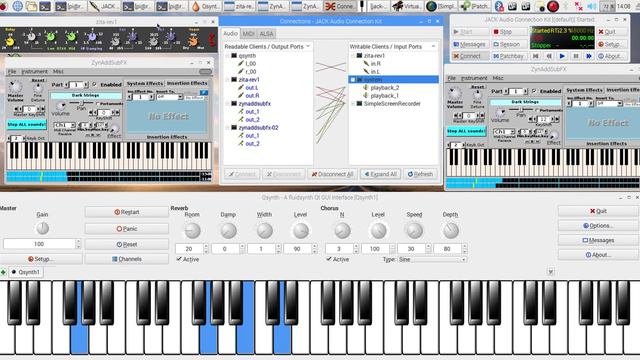640x360 pixels.
Task: Open Setup in the JACK control window
Action: (x=611, y=44)
